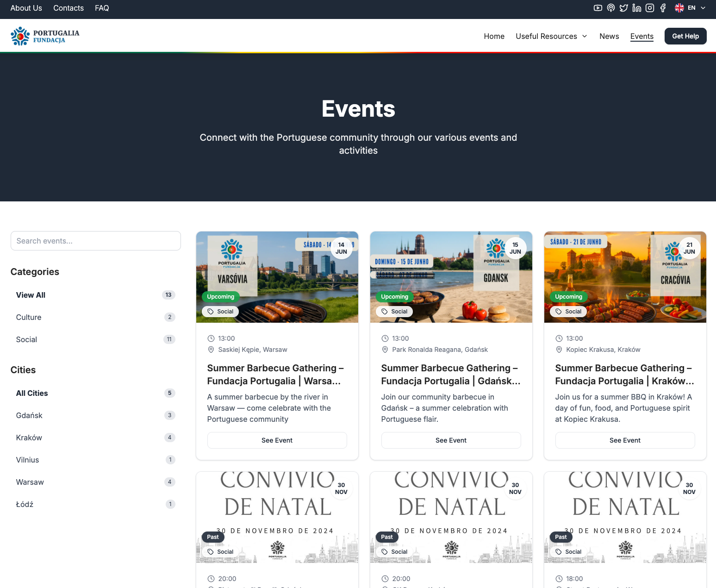The width and height of the screenshot is (716, 588).
Task: Filter events by Social category
Action: point(26,339)
